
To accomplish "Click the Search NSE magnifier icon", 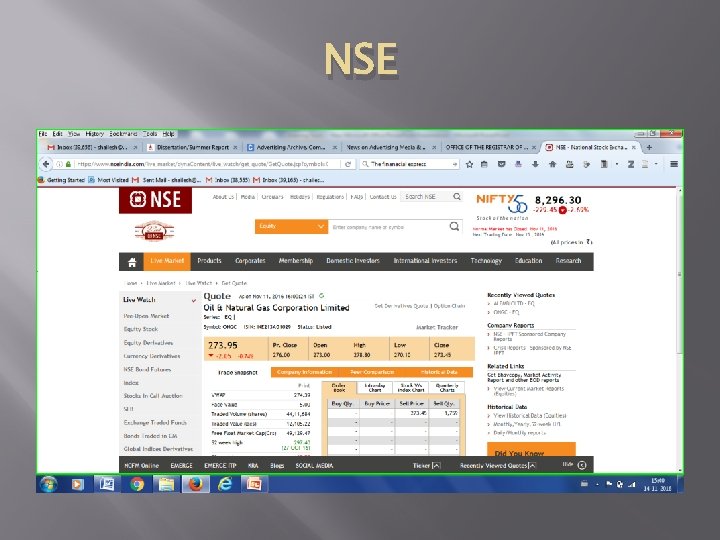I will click(457, 197).
